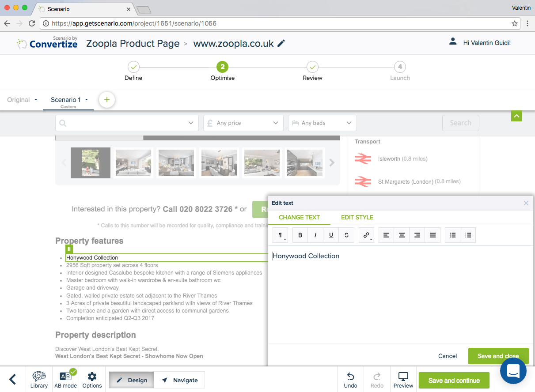
Task: Click Cancel in the Edit text panel
Action: click(x=448, y=356)
